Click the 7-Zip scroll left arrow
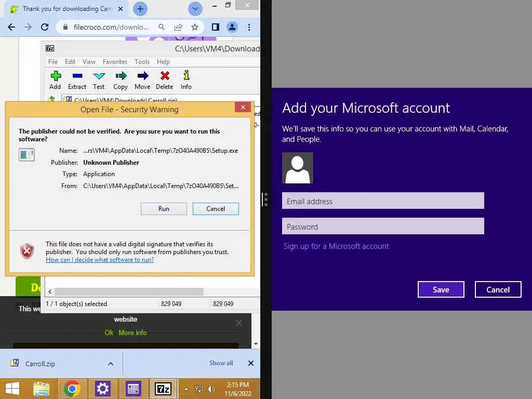 [50, 291]
